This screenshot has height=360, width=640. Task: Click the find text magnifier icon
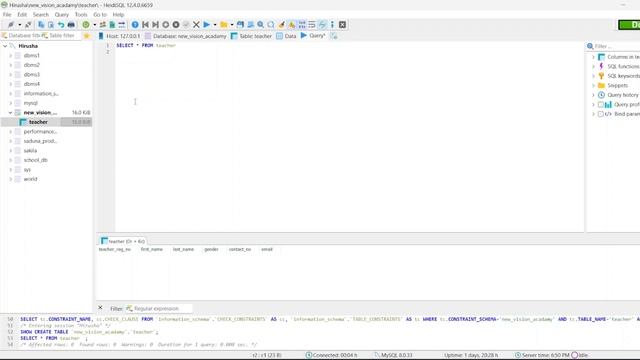point(261,25)
